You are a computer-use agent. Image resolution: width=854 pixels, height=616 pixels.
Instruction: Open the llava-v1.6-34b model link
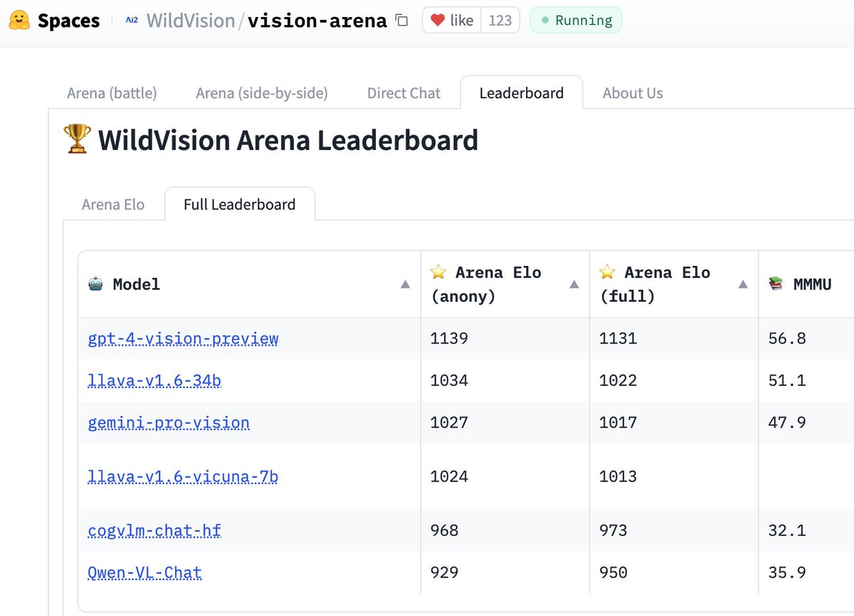[x=154, y=381]
